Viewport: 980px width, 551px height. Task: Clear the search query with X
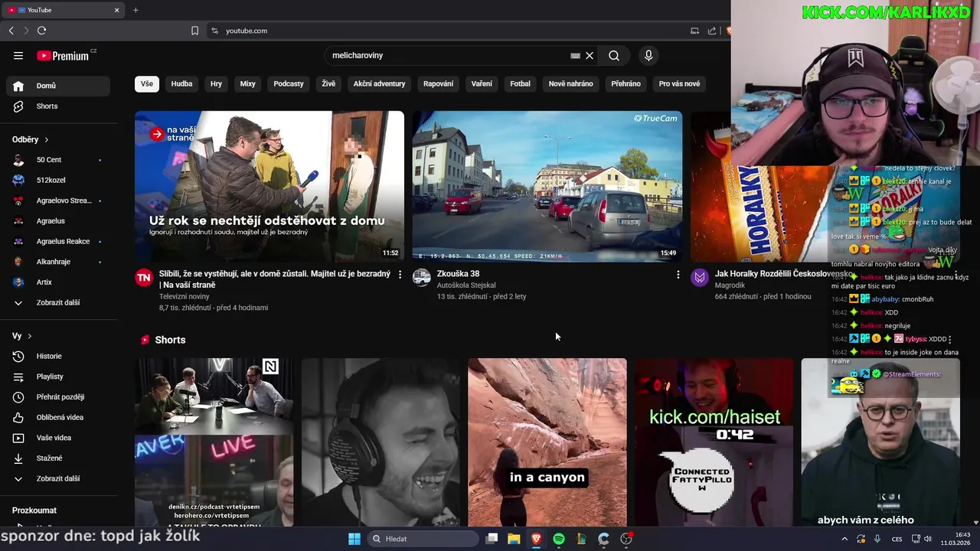[x=590, y=55]
